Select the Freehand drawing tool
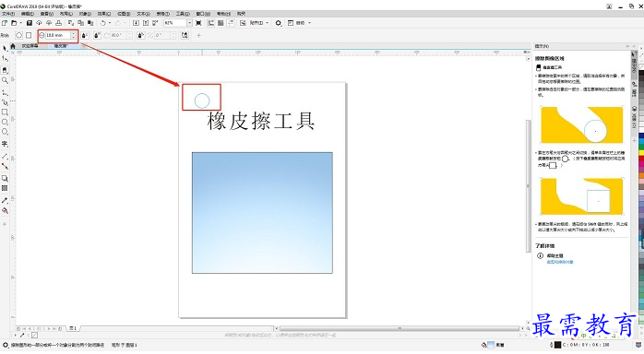The height and width of the screenshot is (354, 644). pyautogui.click(x=5, y=92)
